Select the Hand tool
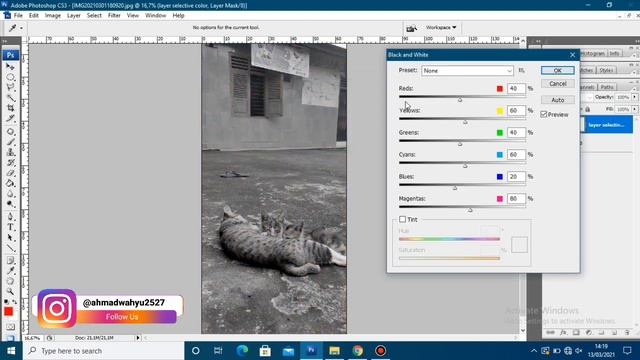640x360 pixels. click(10, 282)
